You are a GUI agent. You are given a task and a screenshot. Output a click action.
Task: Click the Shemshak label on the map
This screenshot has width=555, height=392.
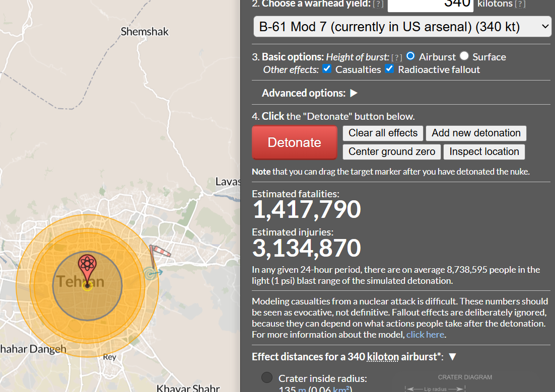click(145, 32)
